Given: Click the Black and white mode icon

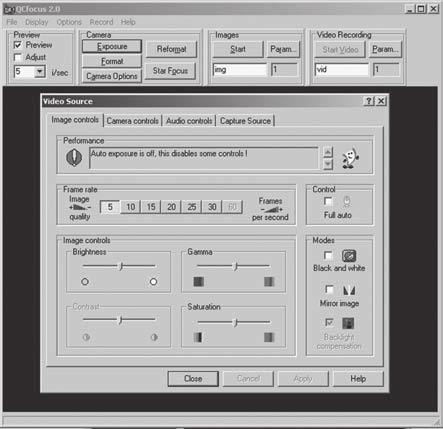Looking at the screenshot, I should 349,256.
